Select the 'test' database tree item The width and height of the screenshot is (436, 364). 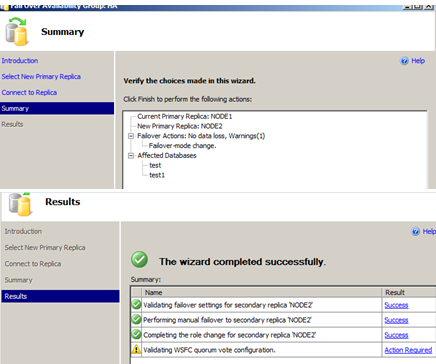(155, 165)
